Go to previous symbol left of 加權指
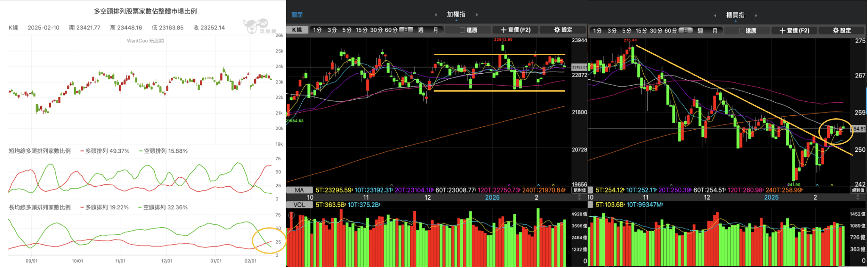The image size is (868, 268). click(x=436, y=15)
